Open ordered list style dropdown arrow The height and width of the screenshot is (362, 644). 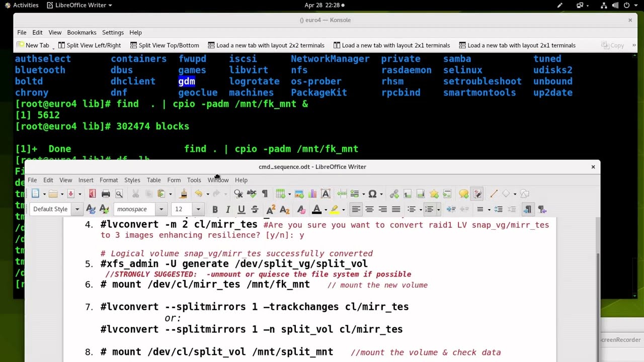(x=438, y=209)
